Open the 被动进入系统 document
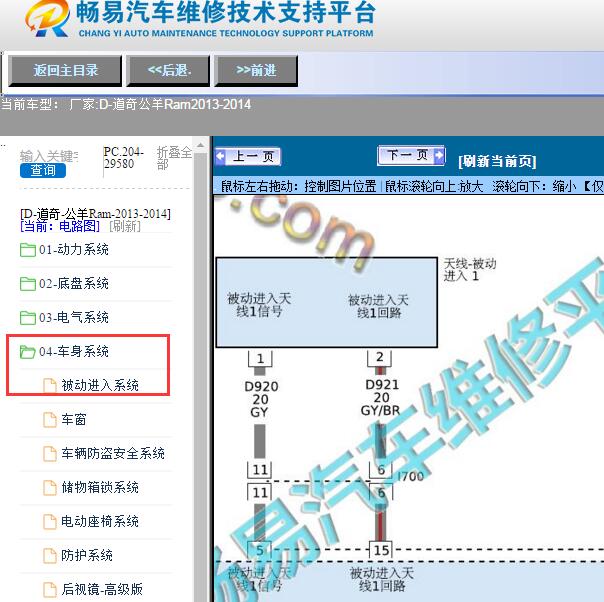Image resolution: width=604 pixels, height=602 pixels. click(100, 385)
